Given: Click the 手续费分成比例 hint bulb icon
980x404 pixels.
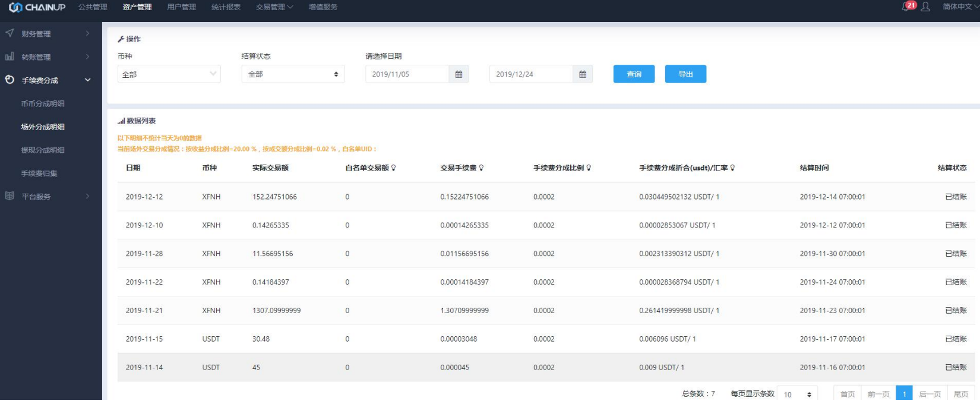Looking at the screenshot, I should click(x=589, y=168).
